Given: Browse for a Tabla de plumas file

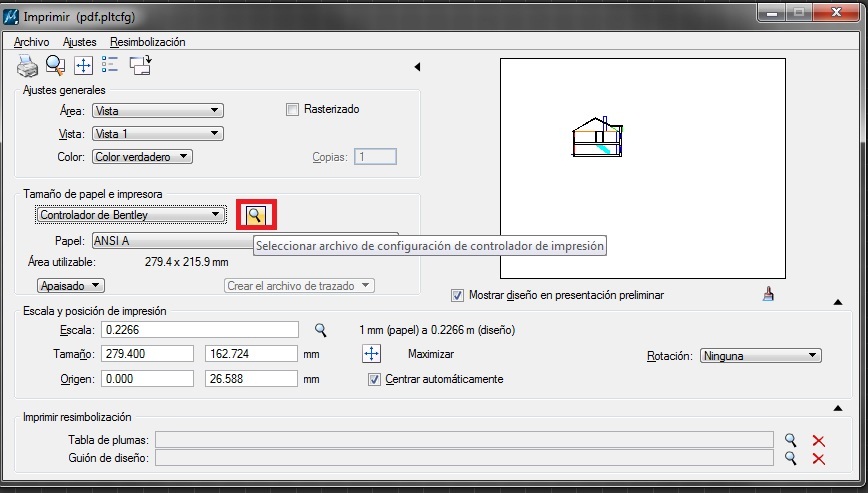Looking at the screenshot, I should coord(790,440).
